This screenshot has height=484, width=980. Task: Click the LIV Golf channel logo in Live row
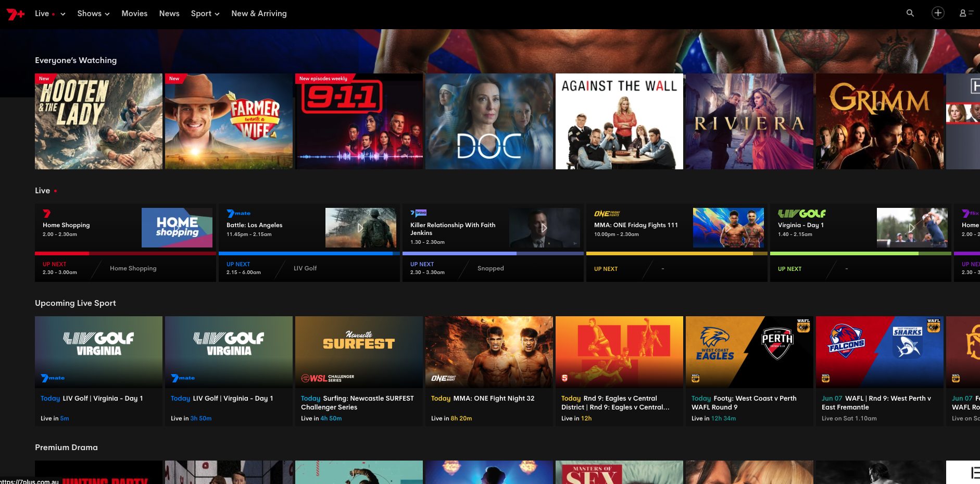pyautogui.click(x=801, y=214)
